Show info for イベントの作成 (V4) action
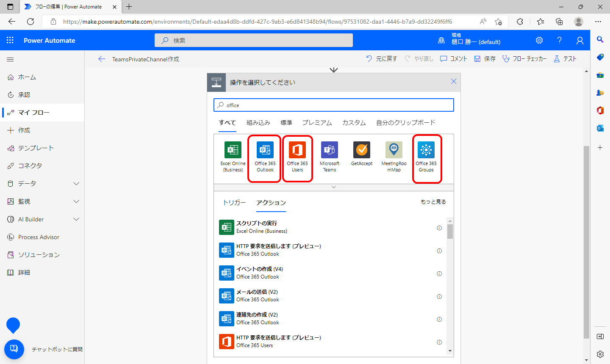 [439, 273]
